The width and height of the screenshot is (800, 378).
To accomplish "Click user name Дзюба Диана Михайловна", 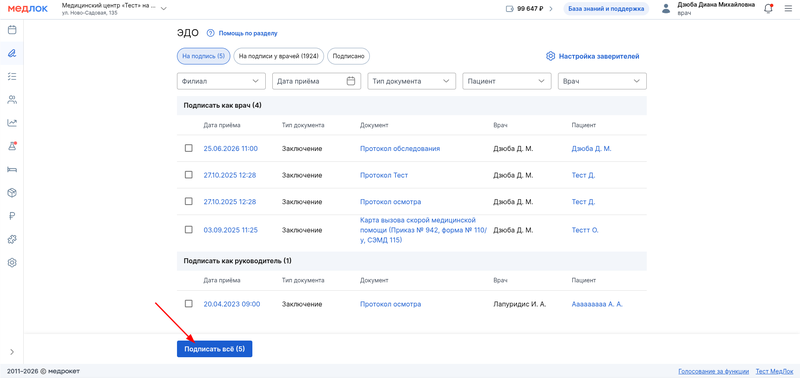I will click(716, 5).
